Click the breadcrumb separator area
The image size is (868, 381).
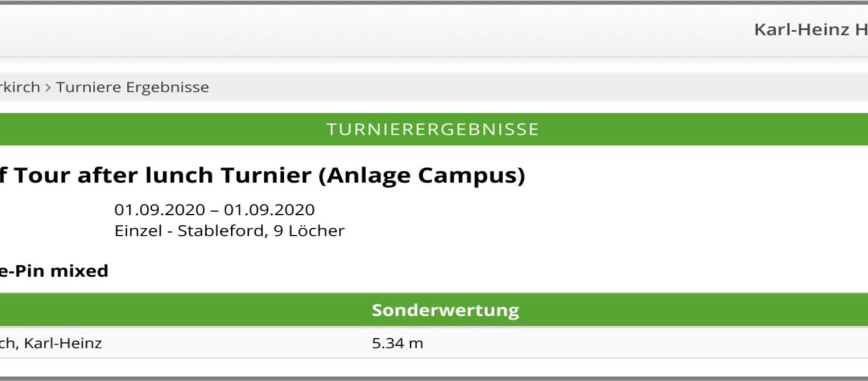coord(47,87)
